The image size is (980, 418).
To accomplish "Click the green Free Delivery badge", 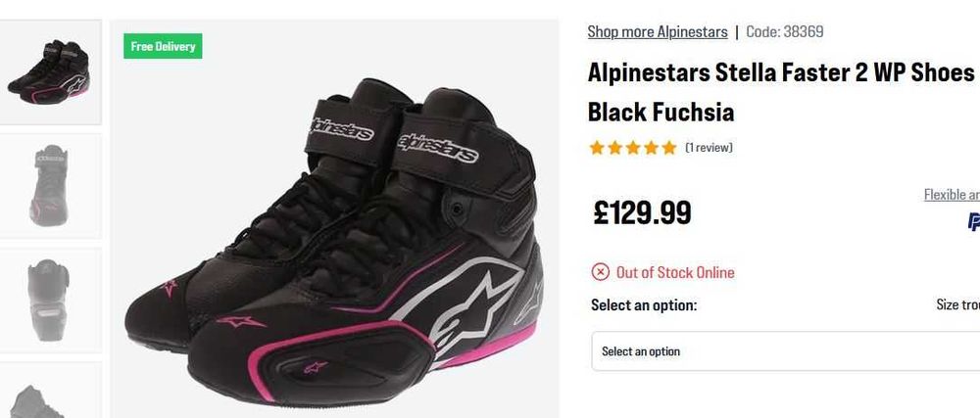I will point(163,46).
